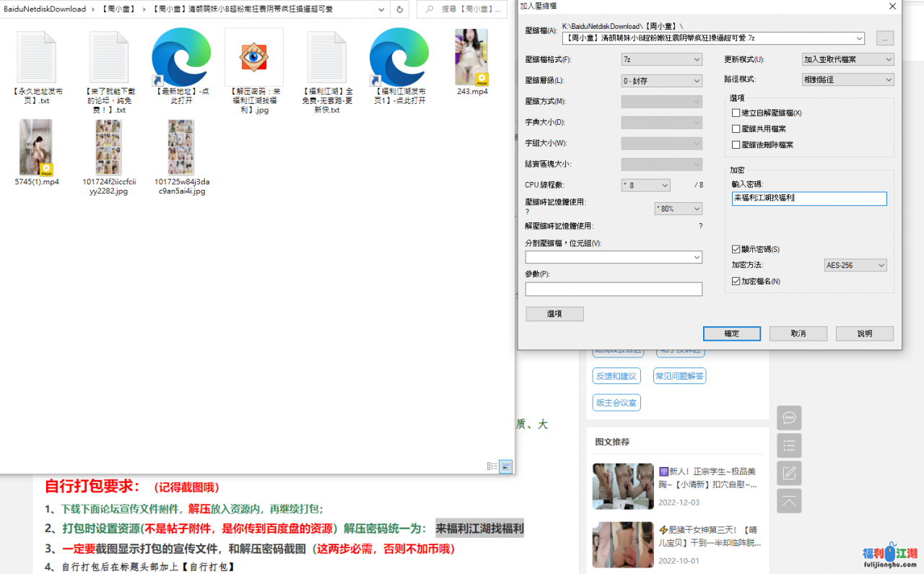
Task: Uncheck the 顯示密碼 checkbox
Action: pyautogui.click(x=736, y=249)
